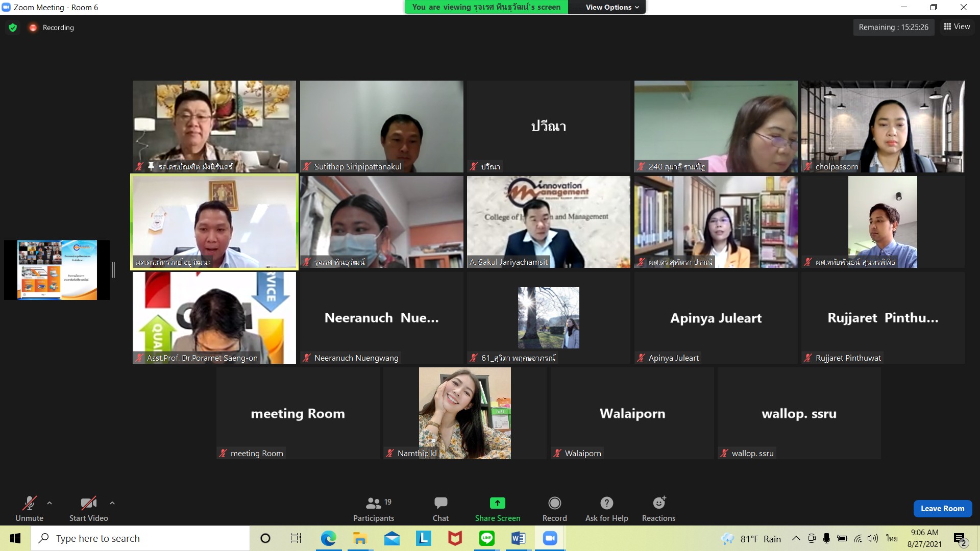Image resolution: width=980 pixels, height=551 pixels.
Task: Click the Leave Room button
Action: point(942,508)
